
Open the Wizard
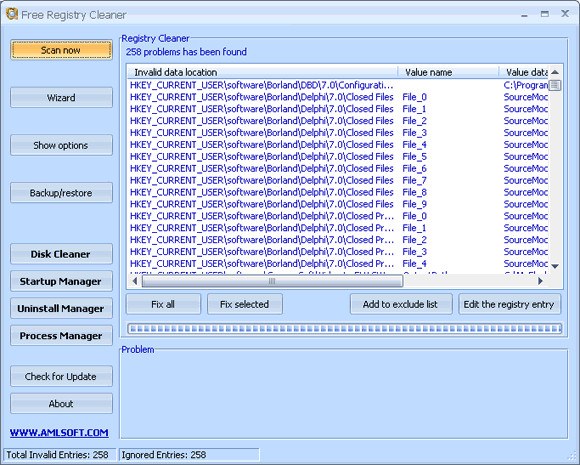click(61, 98)
